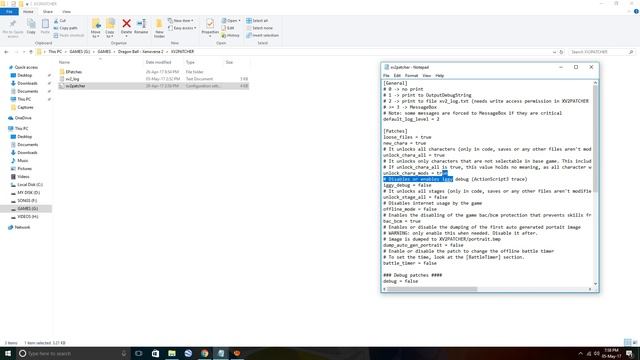Image resolution: width=640 pixels, height=360 pixels.
Task: Click Edit in the Open group
Action: point(228,28)
